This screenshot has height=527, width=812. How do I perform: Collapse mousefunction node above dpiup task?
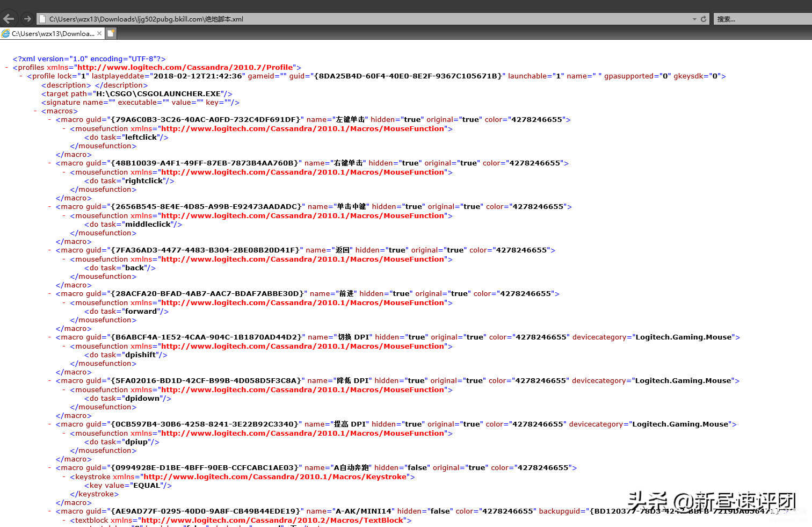(64, 434)
